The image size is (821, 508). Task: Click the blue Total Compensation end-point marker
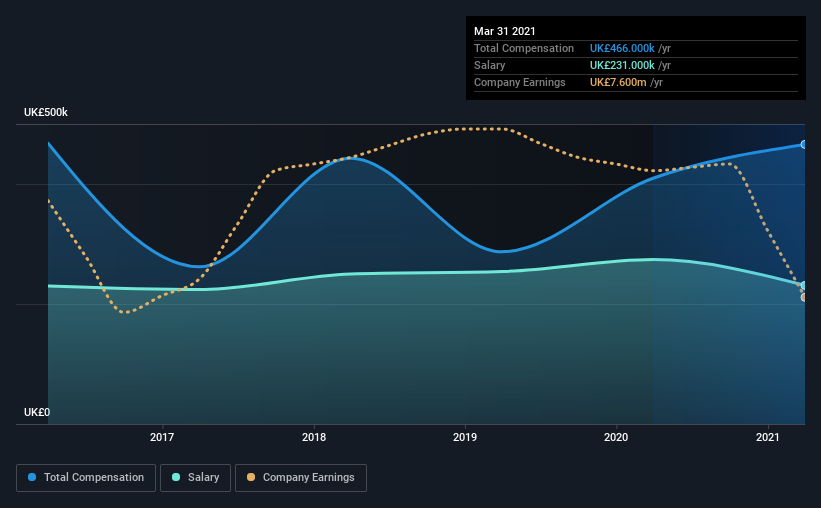click(x=804, y=145)
